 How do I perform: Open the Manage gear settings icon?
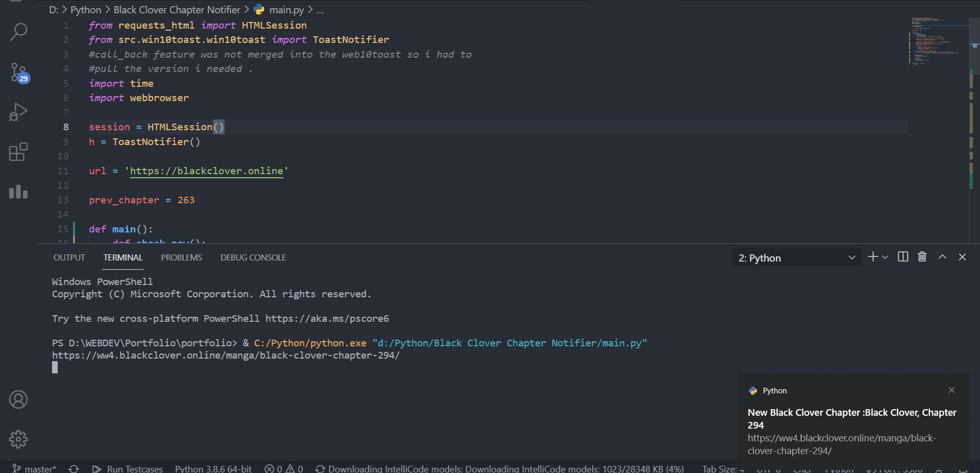[x=18, y=439]
